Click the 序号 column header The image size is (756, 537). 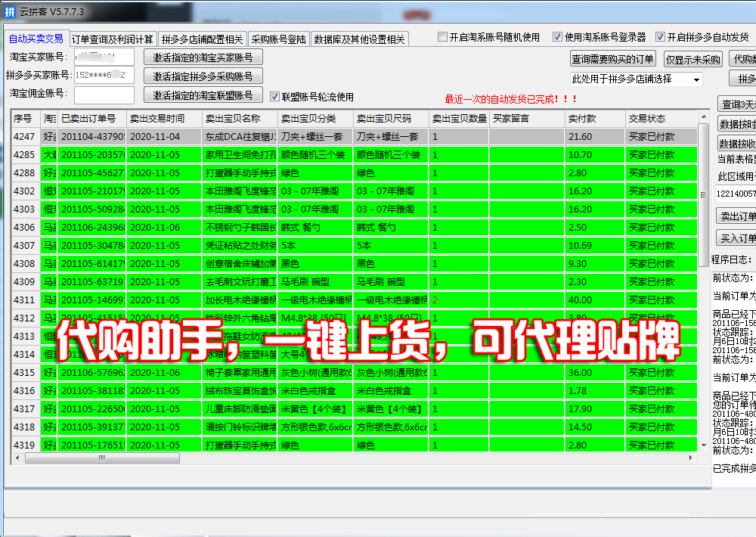coord(26,119)
